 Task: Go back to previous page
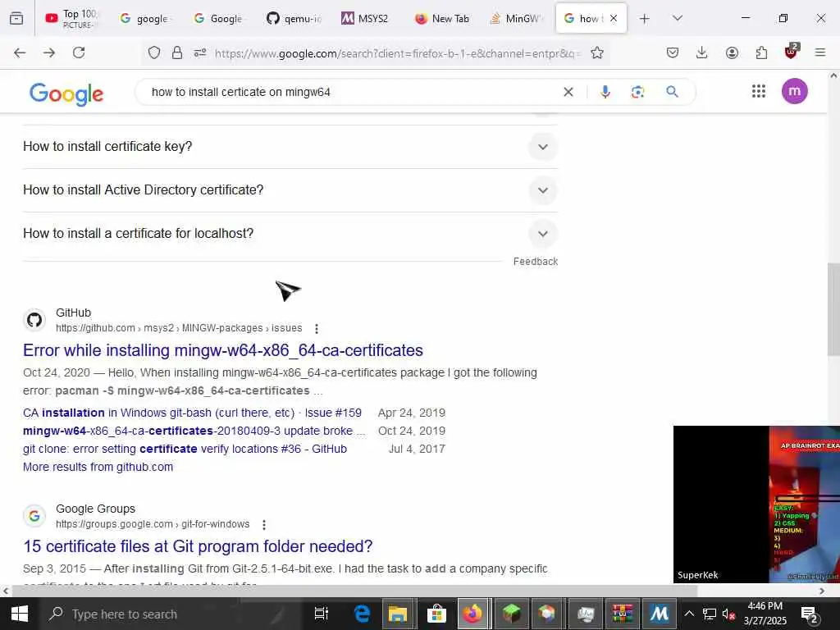click(20, 52)
